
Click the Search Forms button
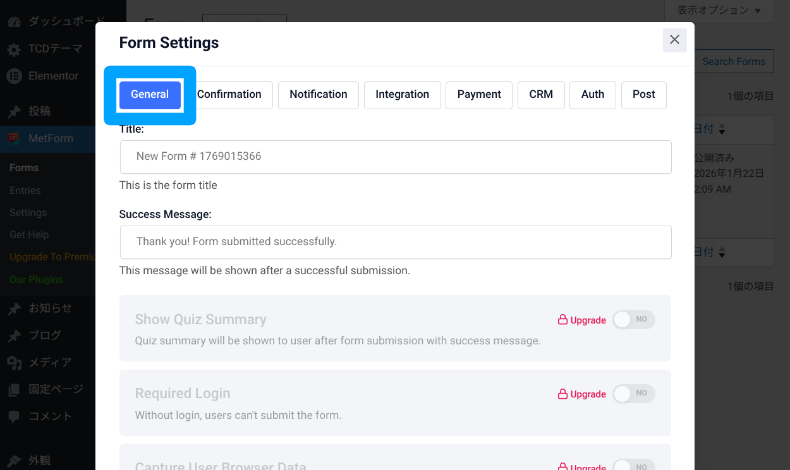(733, 62)
